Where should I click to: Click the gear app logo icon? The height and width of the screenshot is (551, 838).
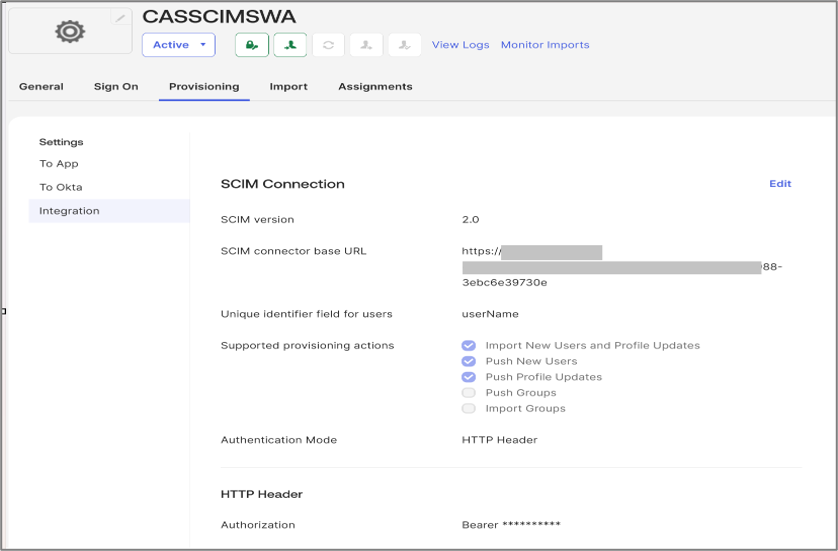coord(70,32)
